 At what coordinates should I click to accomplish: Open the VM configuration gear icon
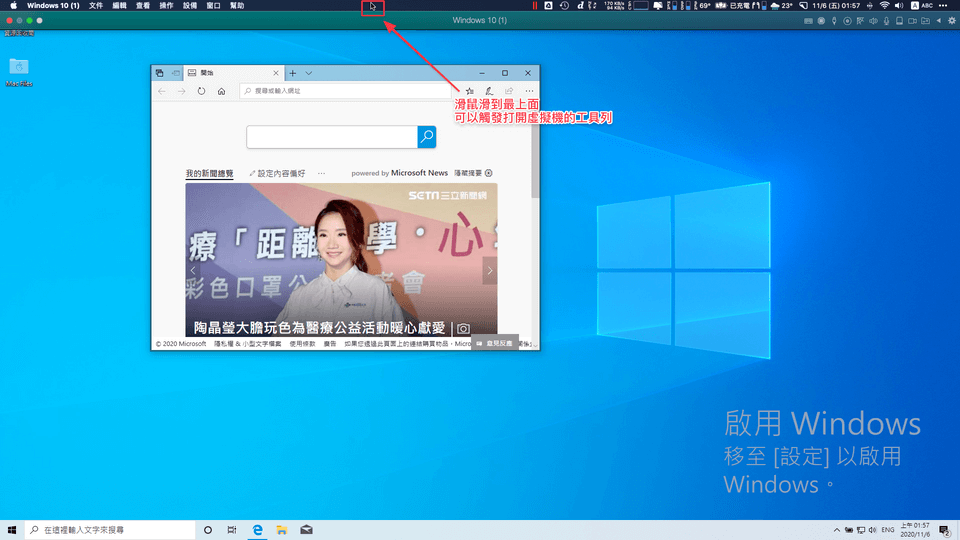[x=952, y=21]
